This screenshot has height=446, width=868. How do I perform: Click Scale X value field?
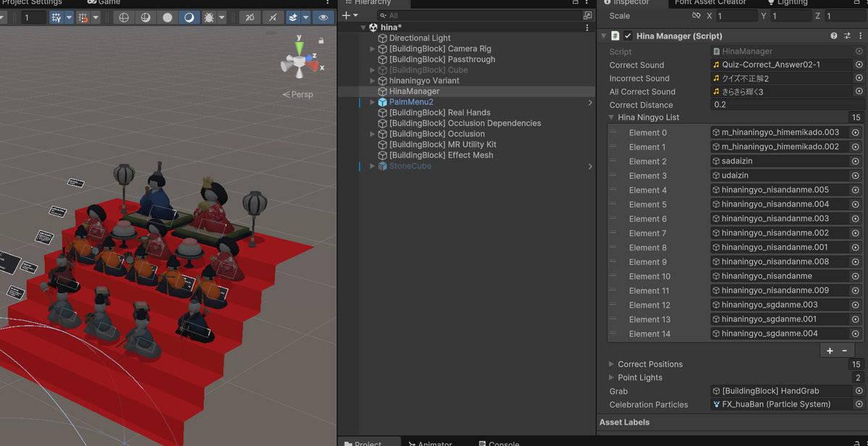tap(736, 16)
